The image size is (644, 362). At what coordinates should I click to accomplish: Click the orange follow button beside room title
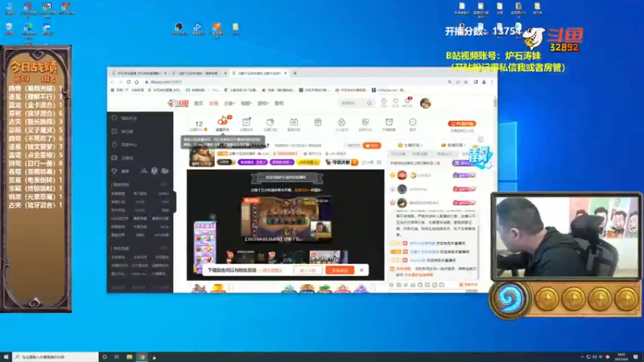(372, 146)
